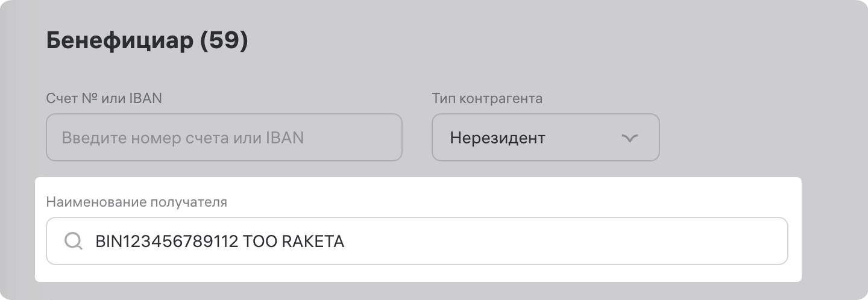Click the word RAKETA in recipient field
This screenshot has width=868, height=300.
313,242
